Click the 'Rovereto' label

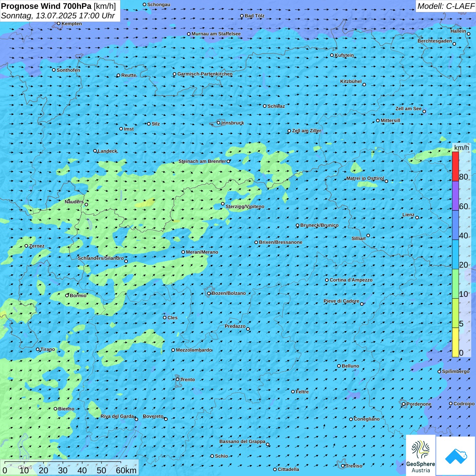(153, 416)
